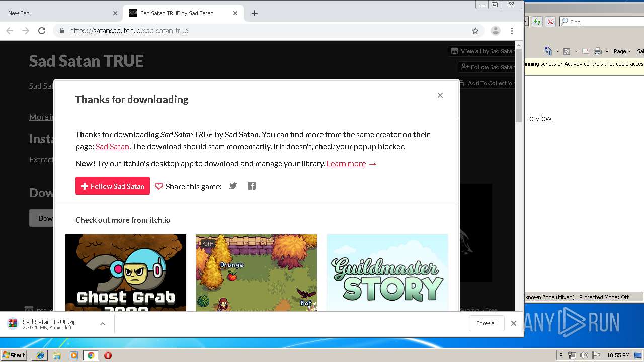Click the tray network icon
Screen dimensions: 644x362
coord(572,355)
